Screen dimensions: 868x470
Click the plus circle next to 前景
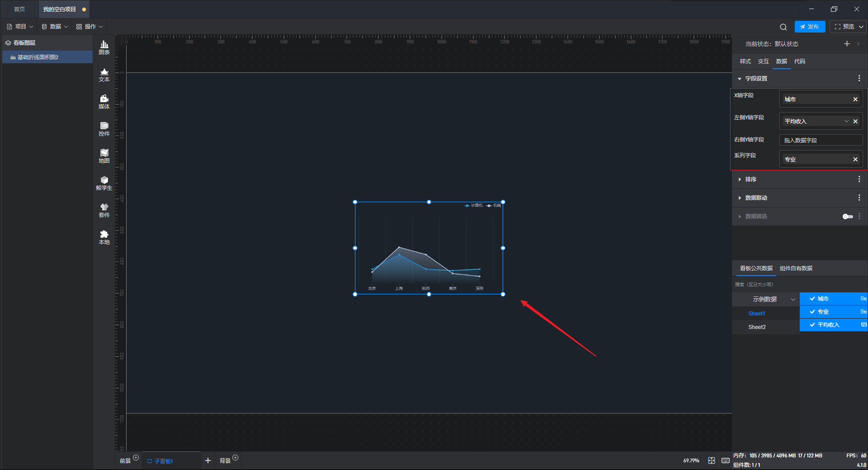(x=136, y=458)
